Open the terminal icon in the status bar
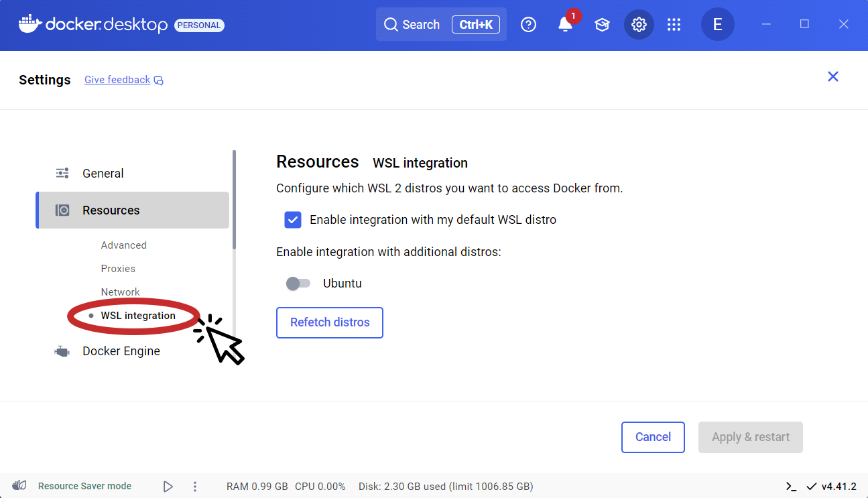 (790, 486)
